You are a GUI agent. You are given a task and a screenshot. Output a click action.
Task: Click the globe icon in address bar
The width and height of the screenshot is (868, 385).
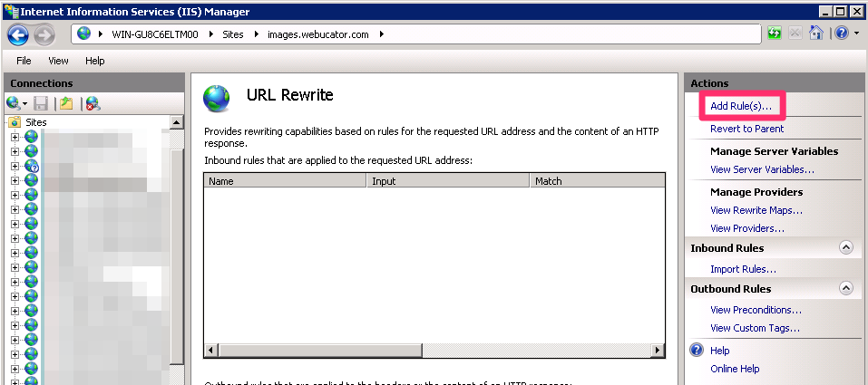point(84,34)
